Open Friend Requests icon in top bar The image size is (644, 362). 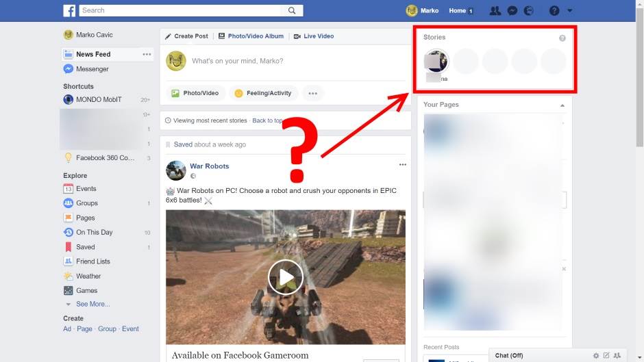pos(495,11)
